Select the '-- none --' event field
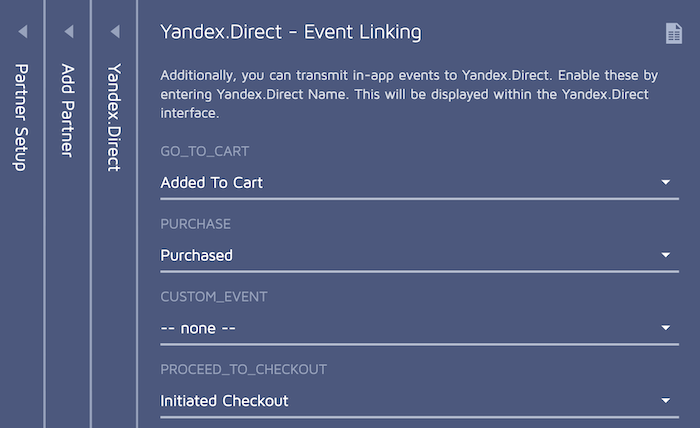Viewport: 700px width, 428px height. click(x=198, y=328)
